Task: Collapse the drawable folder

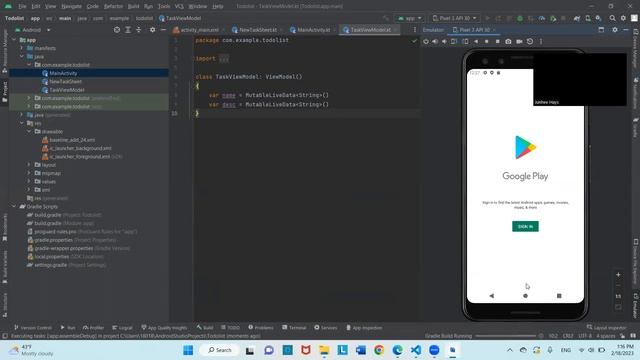Action: click(29, 131)
